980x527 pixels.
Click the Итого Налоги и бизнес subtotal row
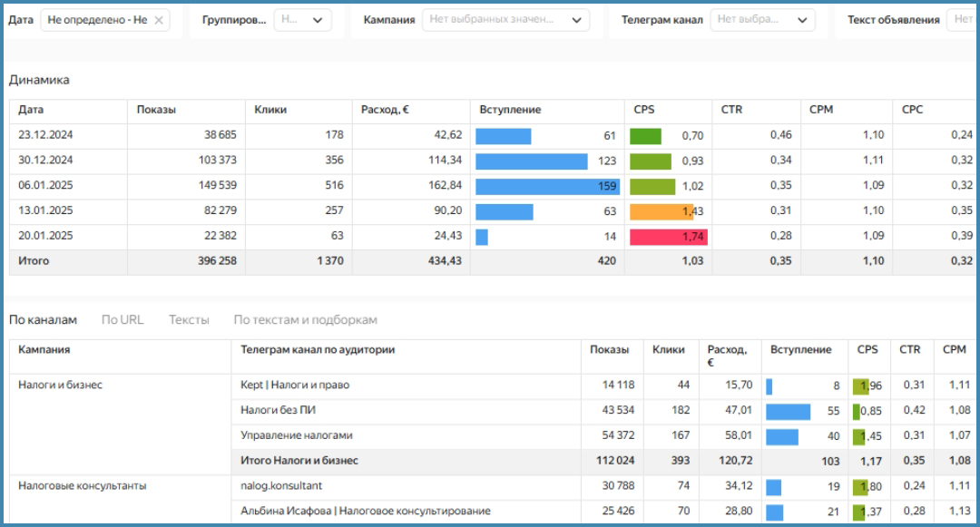click(299, 461)
